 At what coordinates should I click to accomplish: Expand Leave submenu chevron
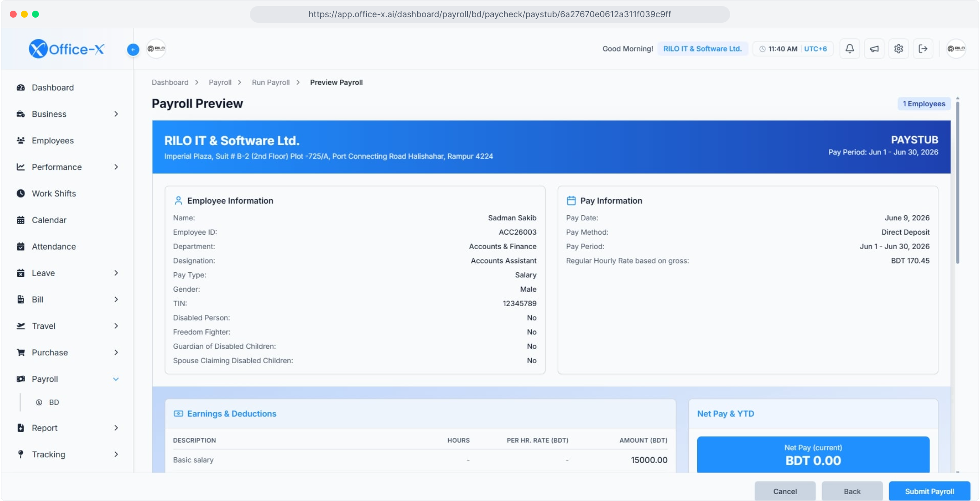tap(116, 273)
